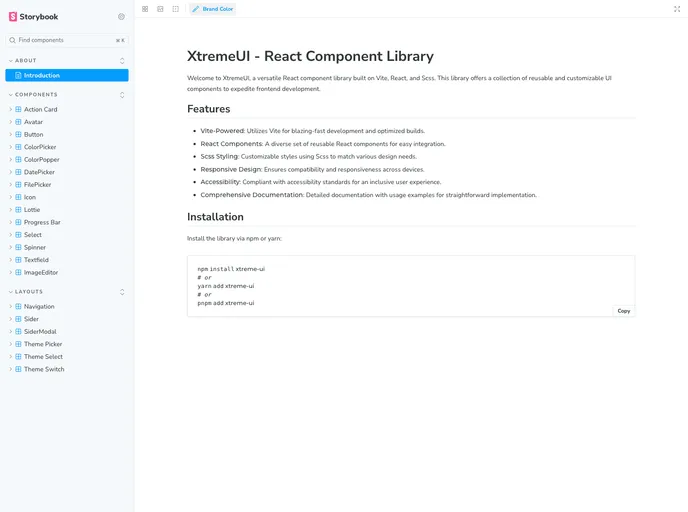
Task: Open the Brand Color picker
Action: 213,9
